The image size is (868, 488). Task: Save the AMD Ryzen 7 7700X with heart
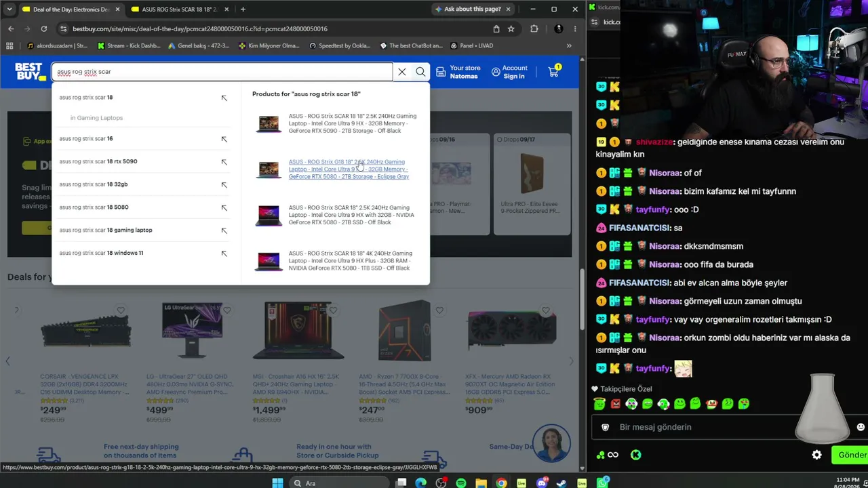coord(439,310)
